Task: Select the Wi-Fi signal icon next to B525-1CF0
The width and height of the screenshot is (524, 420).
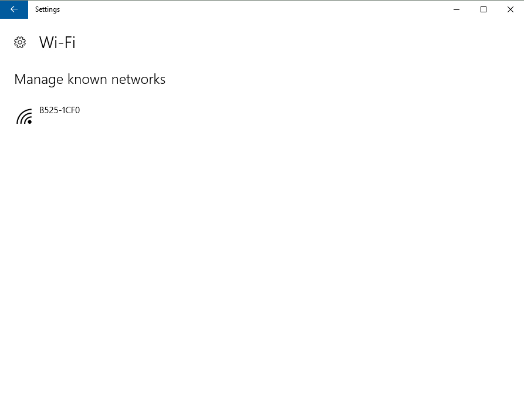Action: click(x=24, y=116)
